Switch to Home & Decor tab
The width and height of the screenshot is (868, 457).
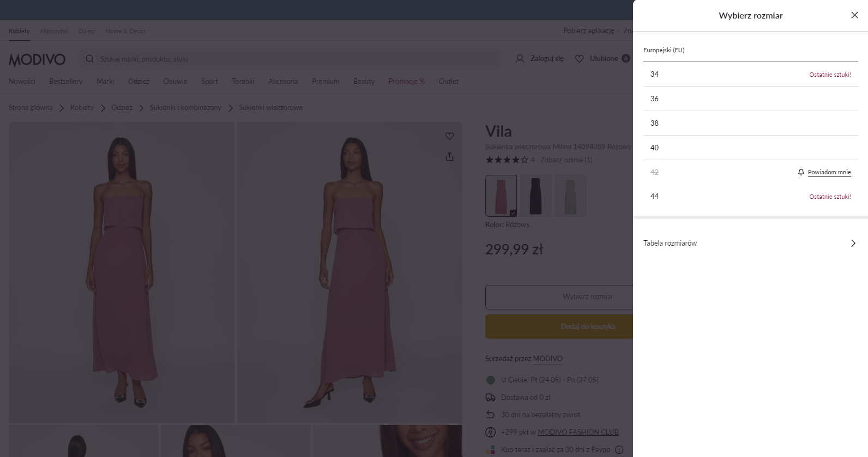coord(125,31)
